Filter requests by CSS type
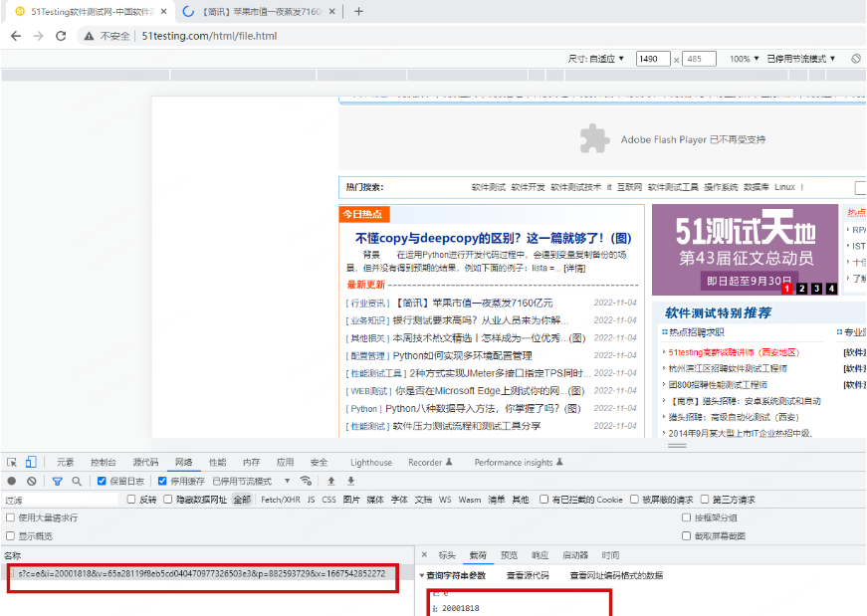867x616 pixels. 329,500
